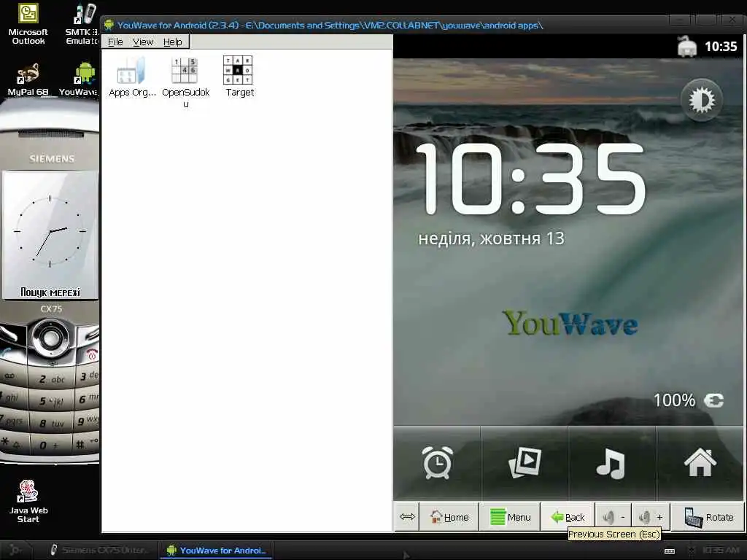
Task: Go to Android home via house icon
Action: pos(700,462)
